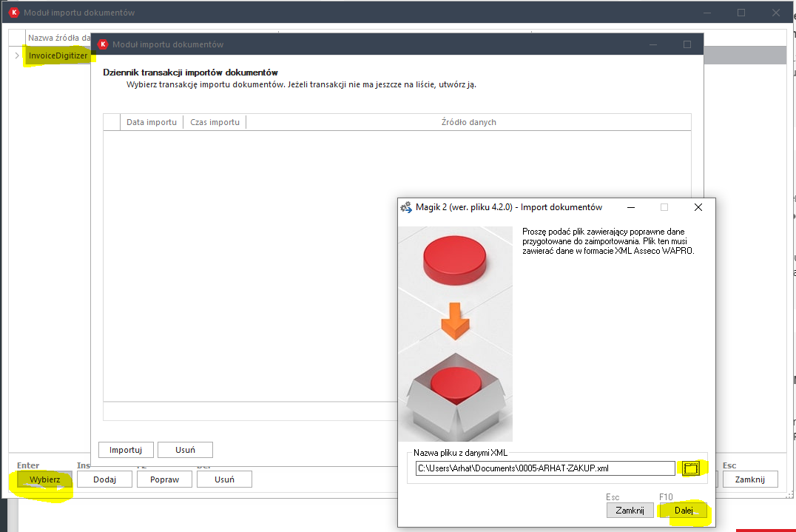Image resolution: width=796 pixels, height=532 pixels.
Task: Click the K icon of the inner import window
Action: pos(103,44)
